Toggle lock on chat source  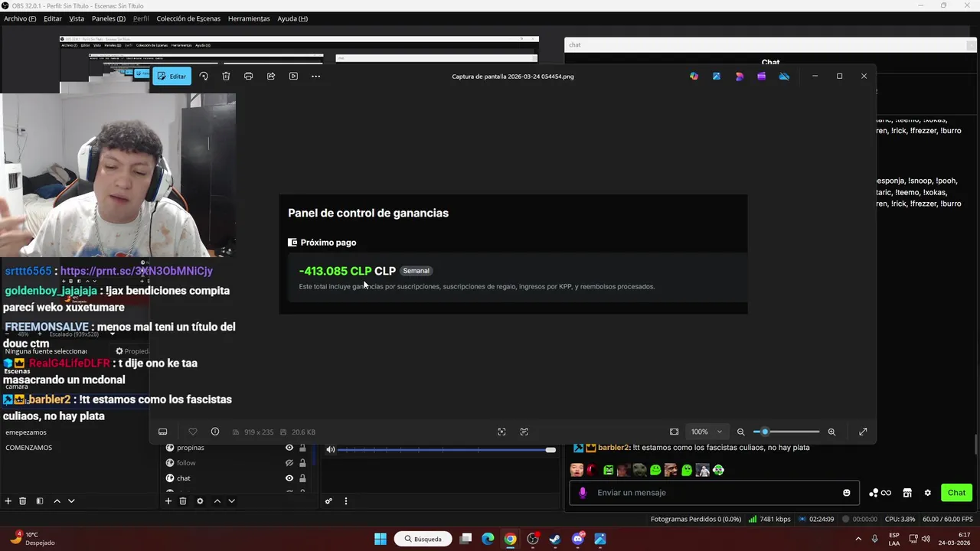pos(302,478)
